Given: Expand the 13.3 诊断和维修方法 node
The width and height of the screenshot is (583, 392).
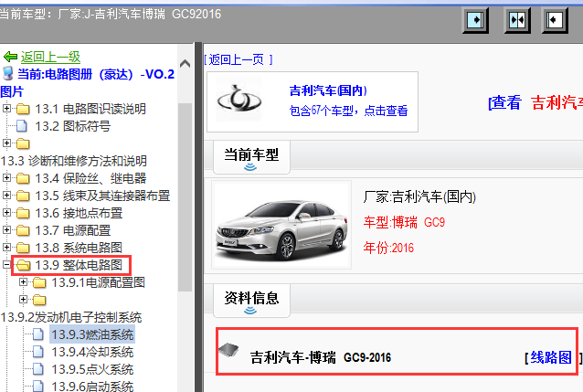Looking at the screenshot, I should point(6,143).
